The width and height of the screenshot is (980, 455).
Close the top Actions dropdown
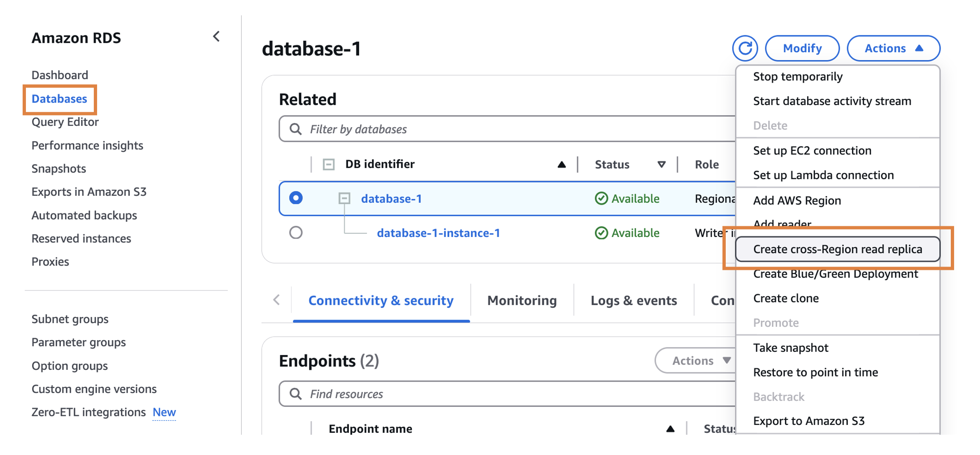pos(893,48)
